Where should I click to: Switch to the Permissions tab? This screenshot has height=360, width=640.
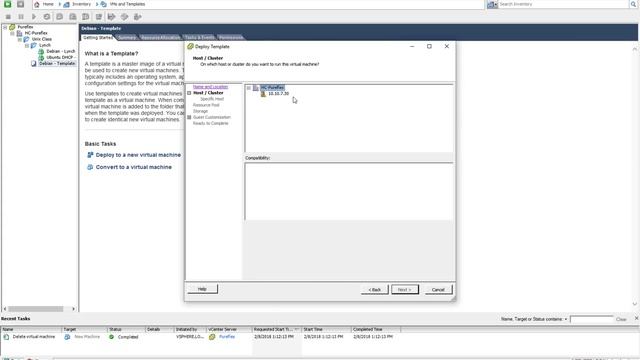[231, 37]
